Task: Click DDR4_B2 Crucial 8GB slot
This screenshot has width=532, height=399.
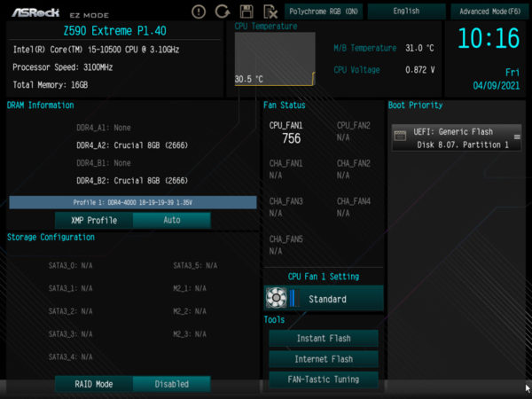Action: click(x=132, y=181)
